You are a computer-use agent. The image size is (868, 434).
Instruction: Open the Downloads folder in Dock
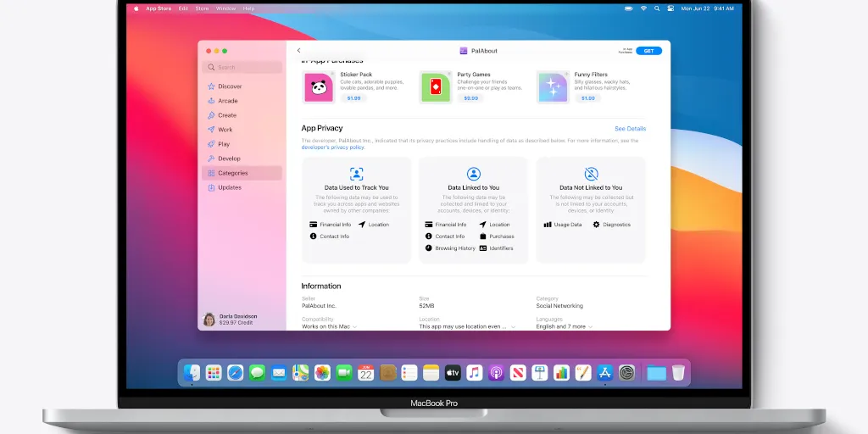(657, 373)
